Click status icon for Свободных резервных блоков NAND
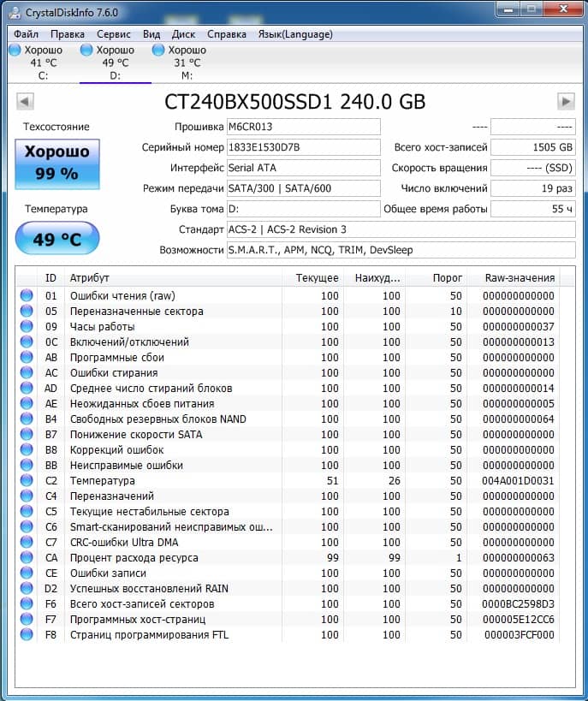Viewport: 588px width, 701px height. (27, 419)
